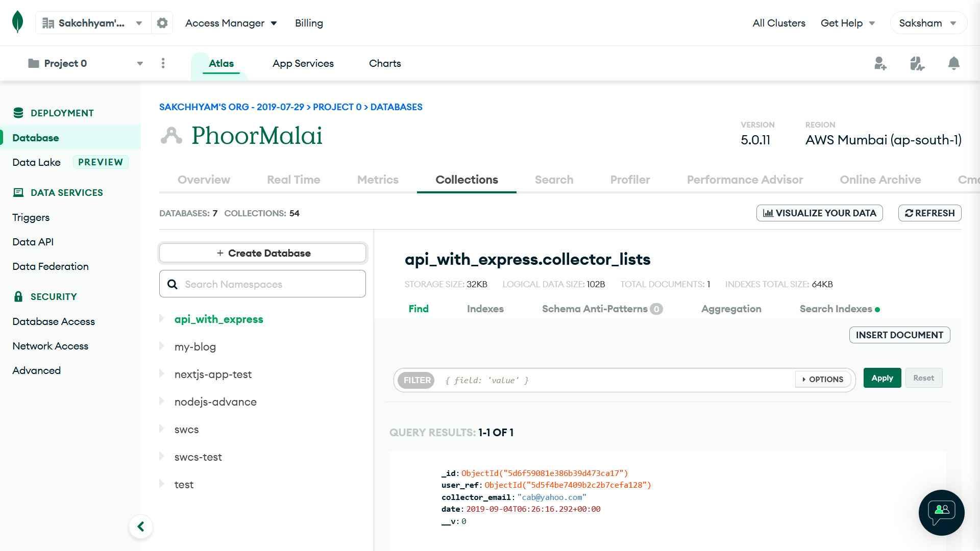Click the collector_email value "cab@yahoo.com"

point(552,497)
